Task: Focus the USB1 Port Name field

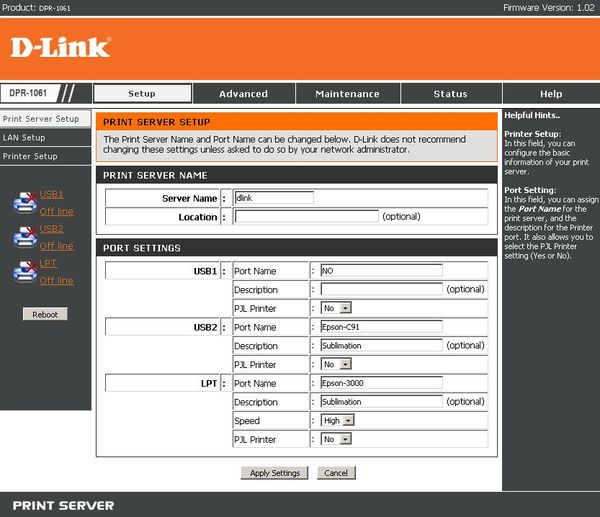Action: [382, 271]
